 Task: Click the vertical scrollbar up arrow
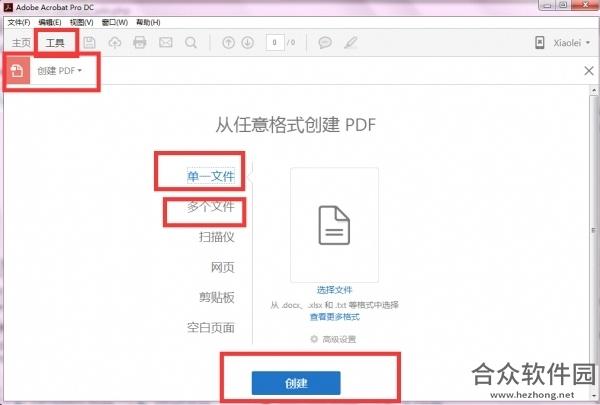tap(594, 91)
